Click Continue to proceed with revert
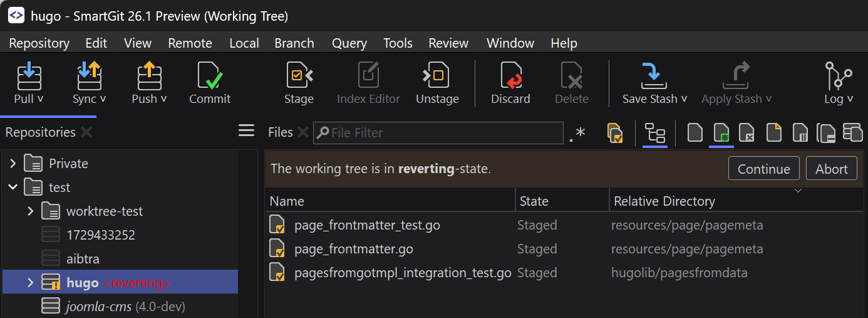 tap(763, 169)
